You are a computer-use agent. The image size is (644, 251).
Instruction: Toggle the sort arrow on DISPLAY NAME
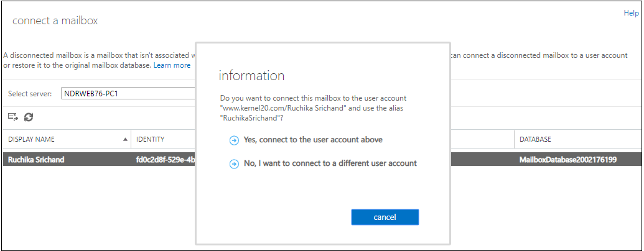point(125,139)
